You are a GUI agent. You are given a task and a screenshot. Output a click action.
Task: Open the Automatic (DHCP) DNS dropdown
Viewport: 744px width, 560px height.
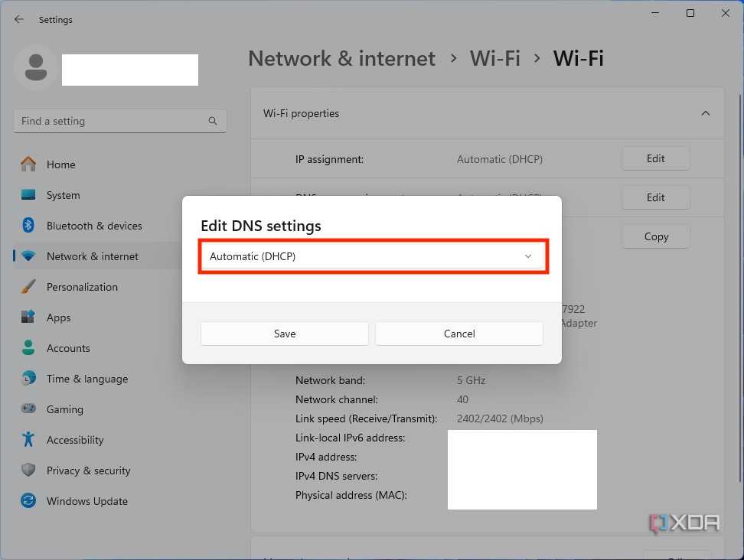373,256
